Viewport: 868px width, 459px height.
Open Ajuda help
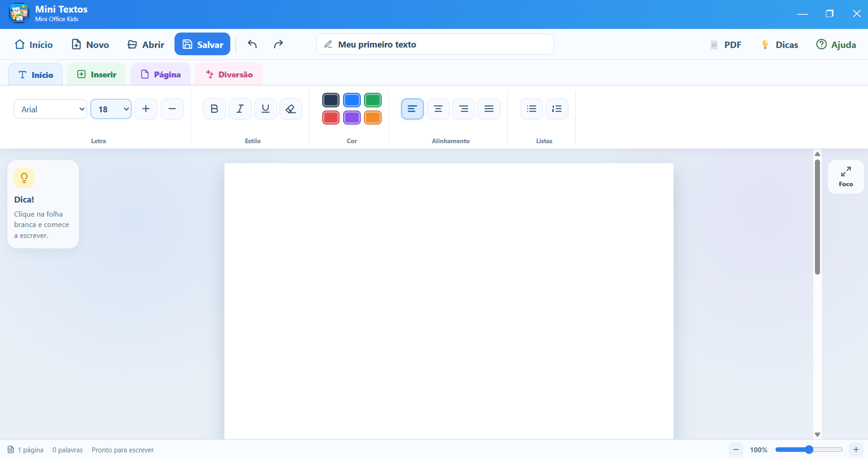click(x=836, y=44)
